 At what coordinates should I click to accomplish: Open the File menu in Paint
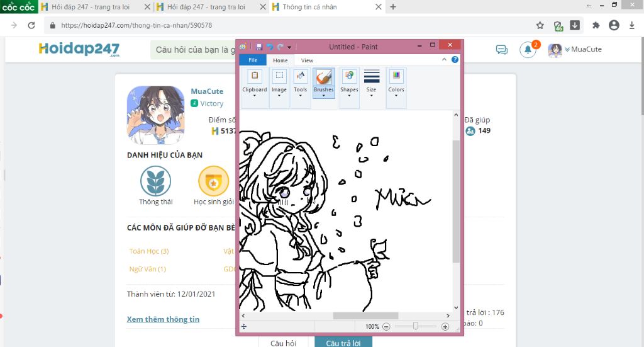pos(253,60)
